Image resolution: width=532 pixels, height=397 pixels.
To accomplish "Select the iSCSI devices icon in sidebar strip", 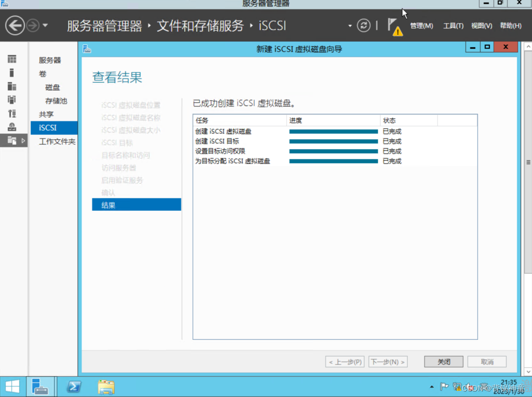I will coord(11,127).
